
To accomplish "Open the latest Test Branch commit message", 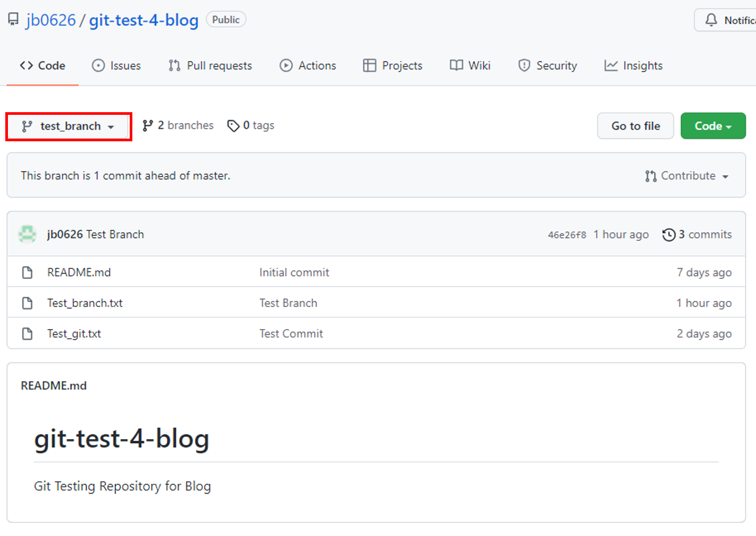I will [x=115, y=234].
